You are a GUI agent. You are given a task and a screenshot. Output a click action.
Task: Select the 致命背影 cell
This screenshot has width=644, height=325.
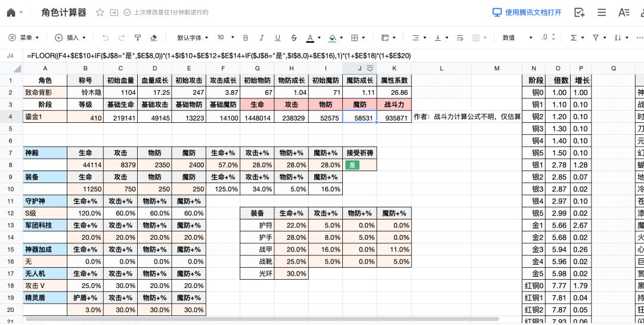click(x=45, y=92)
